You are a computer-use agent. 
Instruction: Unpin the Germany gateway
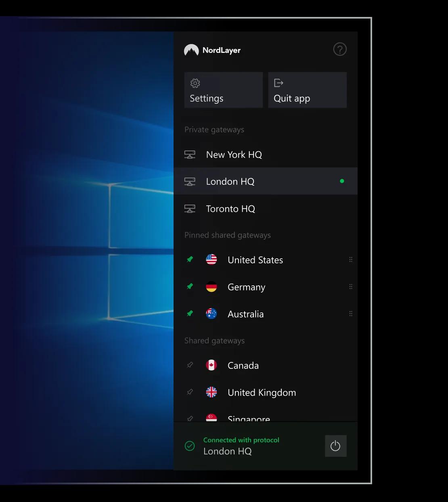(x=190, y=287)
